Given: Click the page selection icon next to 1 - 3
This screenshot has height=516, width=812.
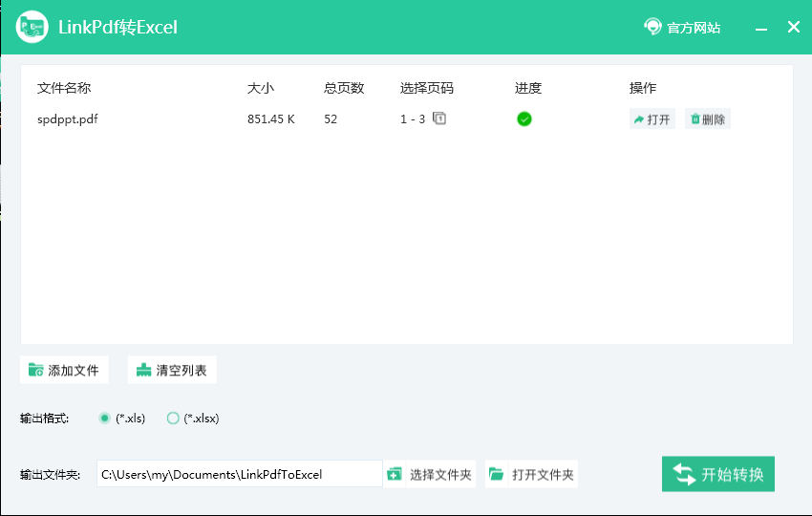Looking at the screenshot, I should pos(439,118).
